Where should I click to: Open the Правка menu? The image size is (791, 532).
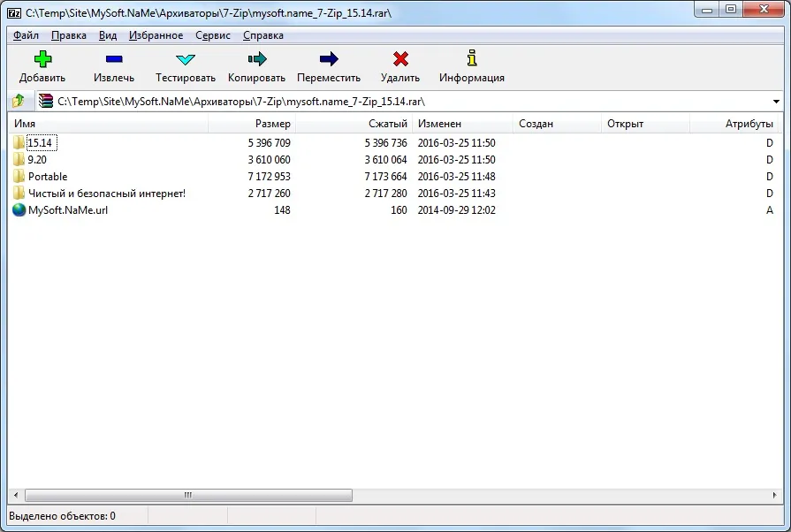pyautogui.click(x=69, y=35)
